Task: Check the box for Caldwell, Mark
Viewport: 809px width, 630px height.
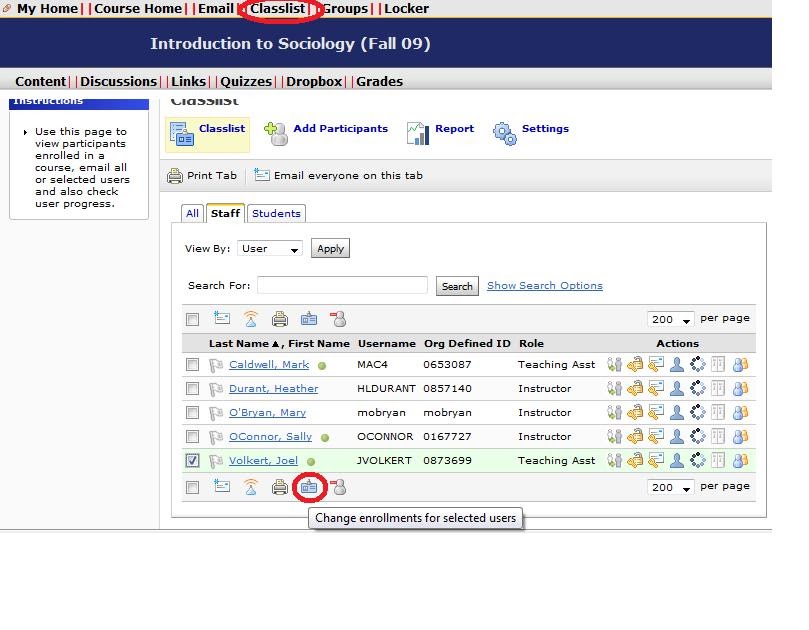Action: pyautogui.click(x=192, y=365)
